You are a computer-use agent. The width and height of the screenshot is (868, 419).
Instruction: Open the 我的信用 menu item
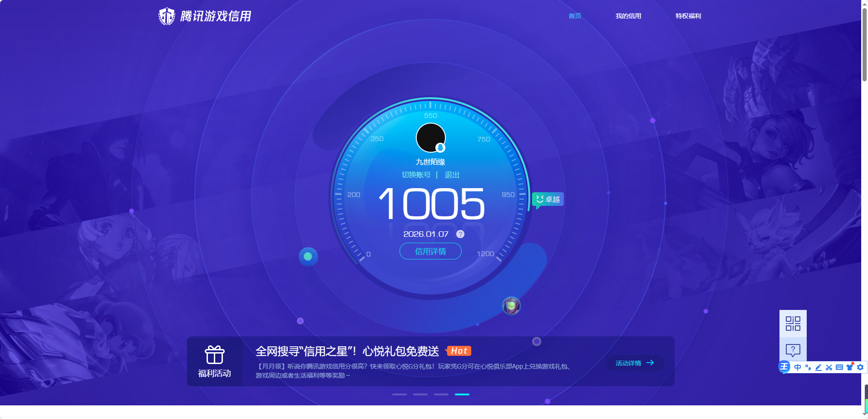tap(628, 16)
